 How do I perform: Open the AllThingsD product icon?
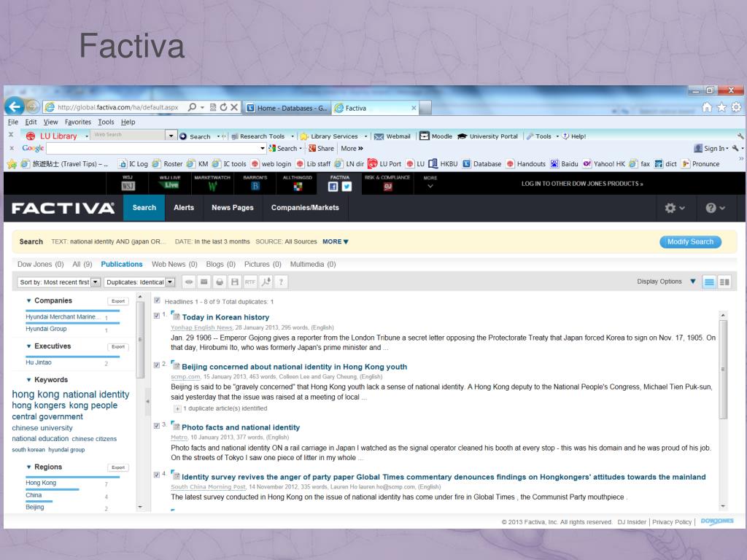pos(298,186)
